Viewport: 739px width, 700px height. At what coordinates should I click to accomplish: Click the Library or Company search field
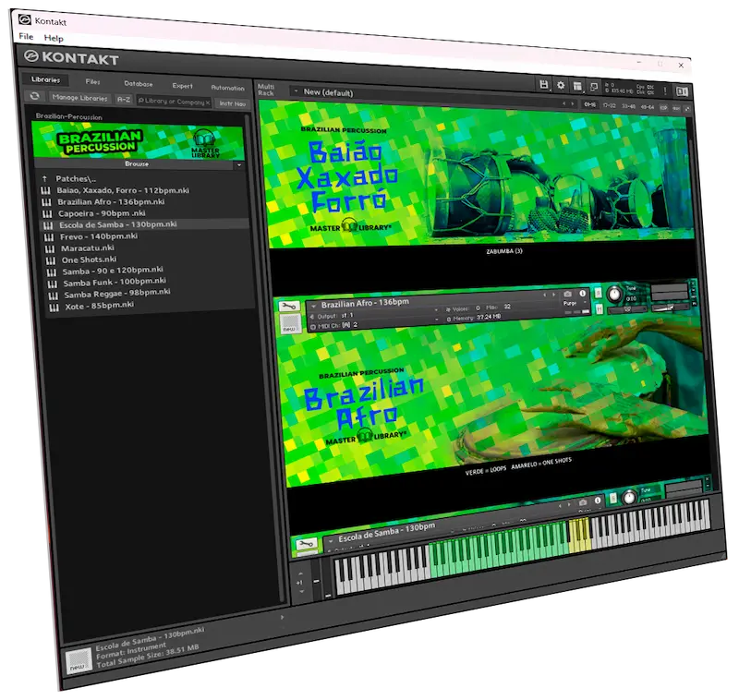pos(174,102)
